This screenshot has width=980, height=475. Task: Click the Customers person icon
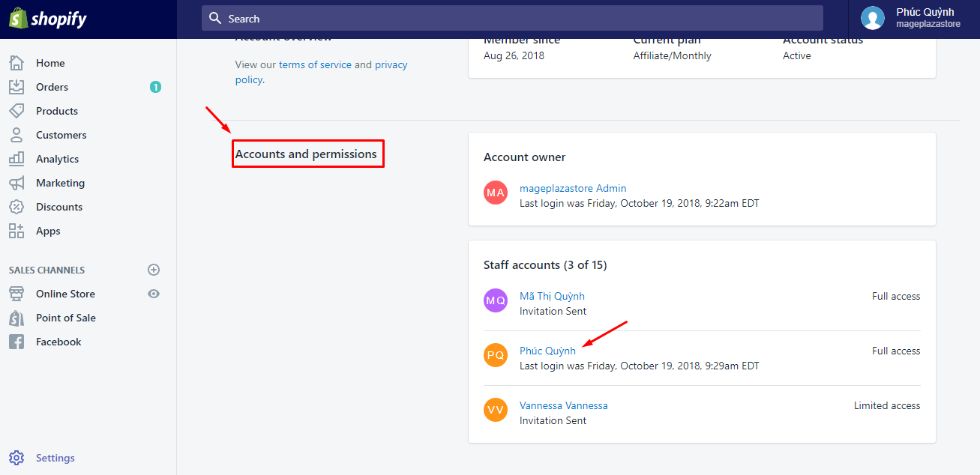(16, 135)
